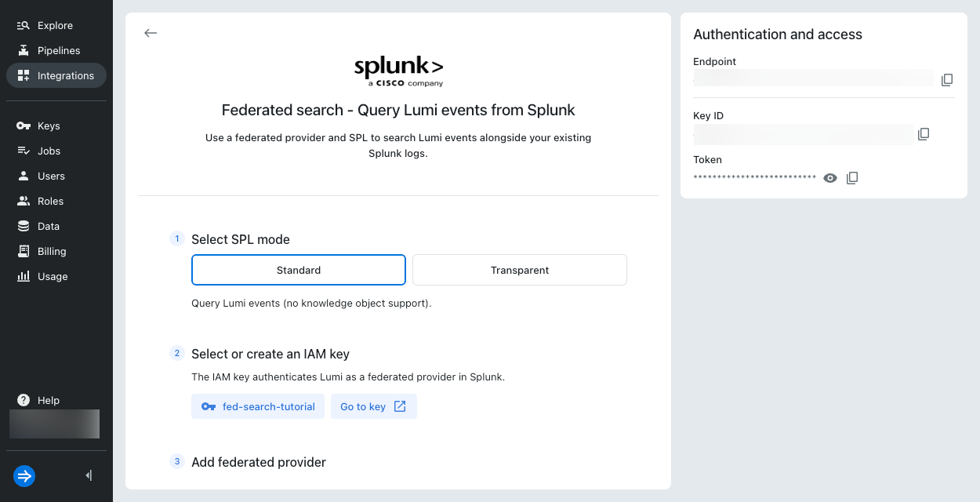Click the Splunk logo
This screenshot has width=980, height=502.
[398, 71]
